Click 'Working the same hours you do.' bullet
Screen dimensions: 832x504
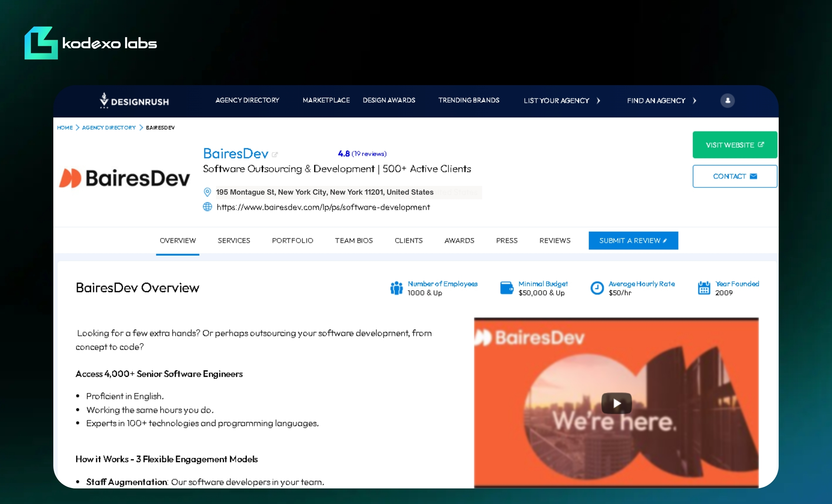[x=150, y=410]
